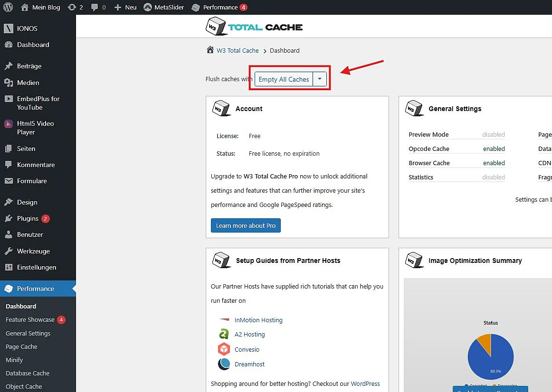Click the EmbedPlus for YouTube play icon
This screenshot has width=552, height=392.
click(x=9, y=99)
